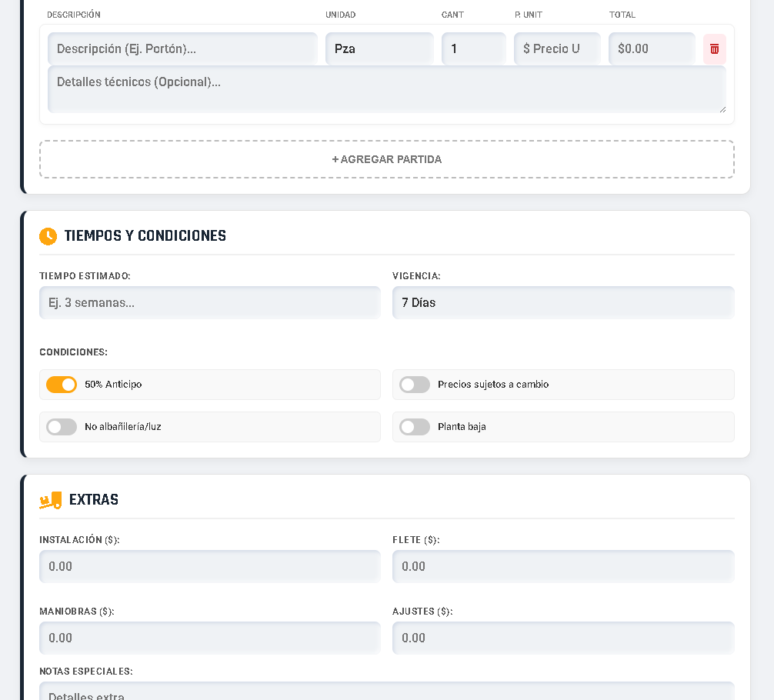Open the Vigencia 7 Días field
Image resolution: width=774 pixels, height=700 pixels.
[562, 303]
